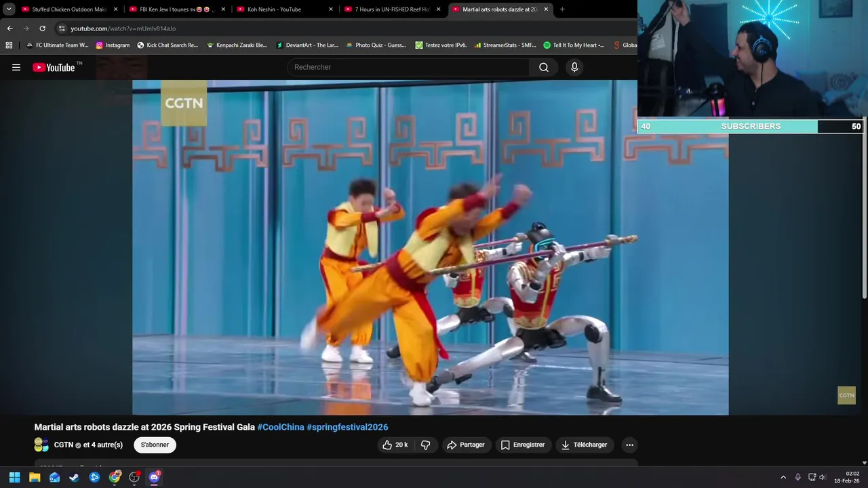View site information icon in address bar
The image size is (868, 488).
(62, 28)
